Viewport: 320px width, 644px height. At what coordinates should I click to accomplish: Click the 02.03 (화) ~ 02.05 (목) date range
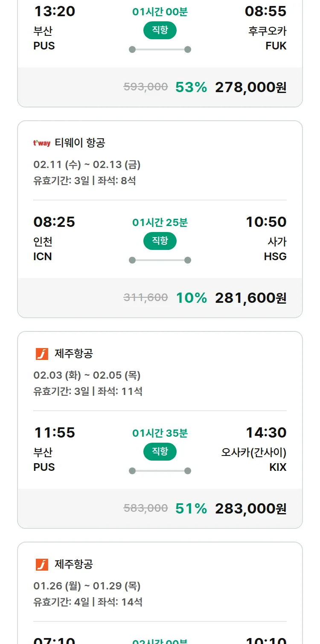pyautogui.click(x=87, y=375)
